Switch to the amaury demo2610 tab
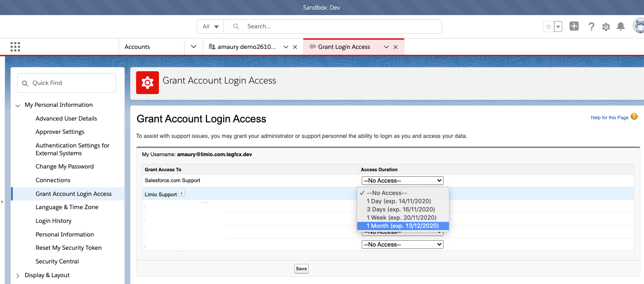Viewport: 644px width, 284px height. tap(247, 47)
